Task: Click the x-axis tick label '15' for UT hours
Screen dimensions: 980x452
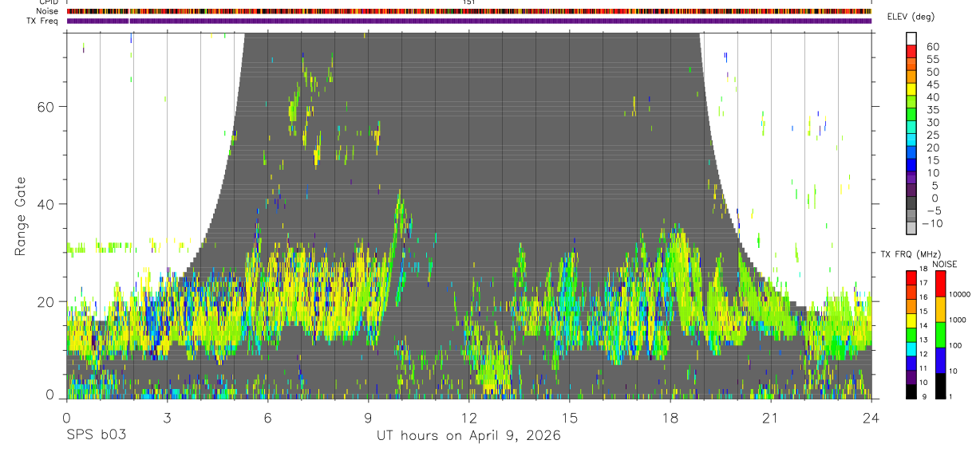Action: pyautogui.click(x=569, y=418)
